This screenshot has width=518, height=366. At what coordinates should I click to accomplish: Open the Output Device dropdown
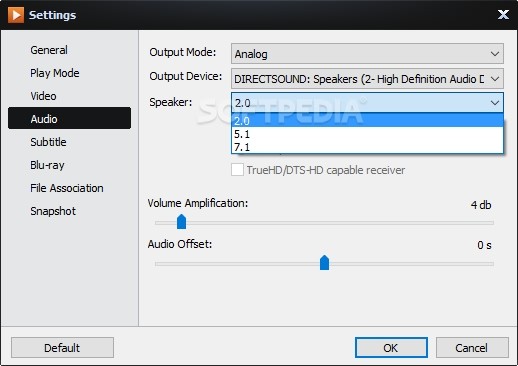pyautogui.click(x=367, y=79)
